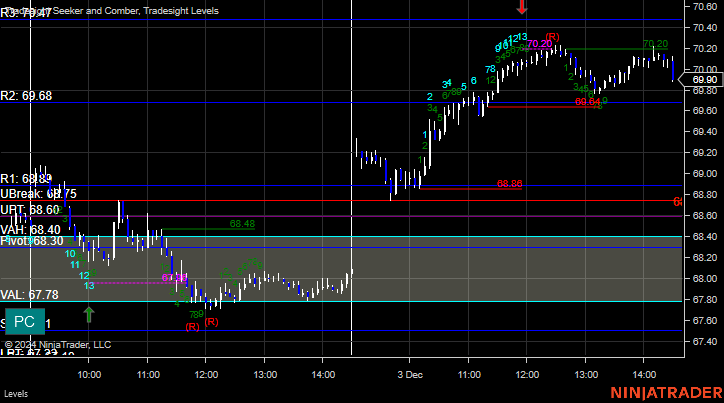Viewport: 724px width, 403px height.
Task: Select the green 68.48 price label
Action: [242, 224]
